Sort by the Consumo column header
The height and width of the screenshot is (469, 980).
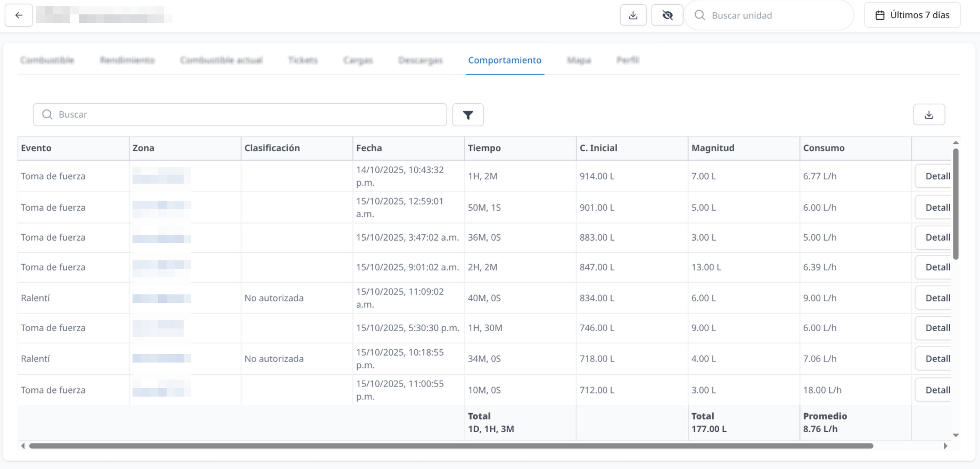coord(856,148)
